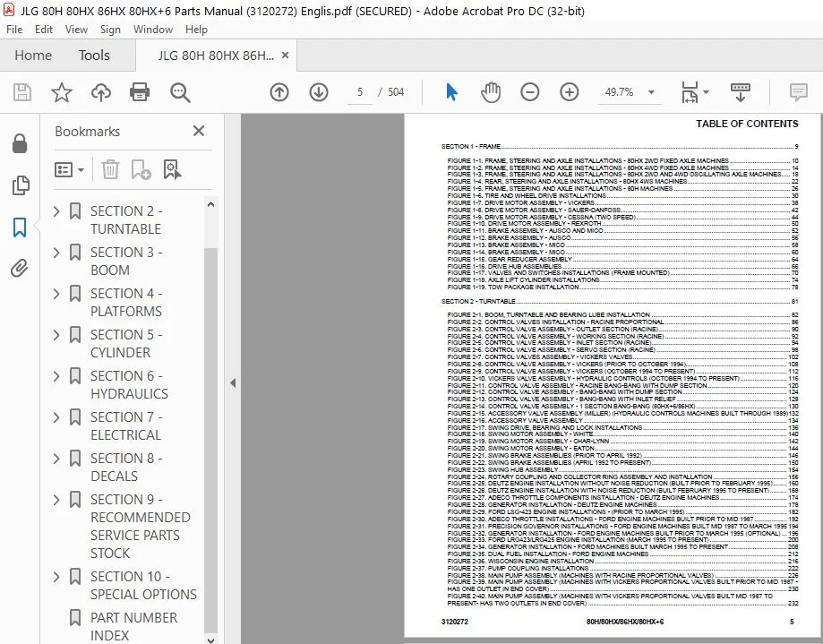Expand SECTION 6 - HYDRAULICS bookmark
This screenshot has height=644, width=823.
coord(56,376)
